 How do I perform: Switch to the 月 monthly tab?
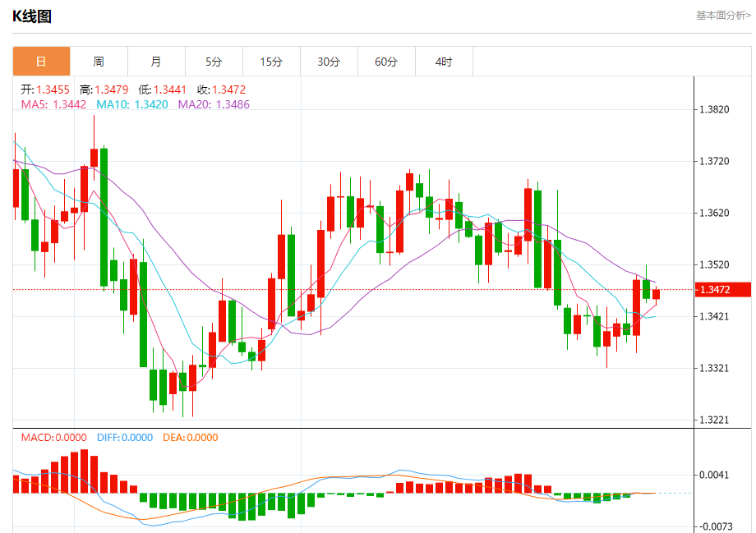pyautogui.click(x=156, y=62)
